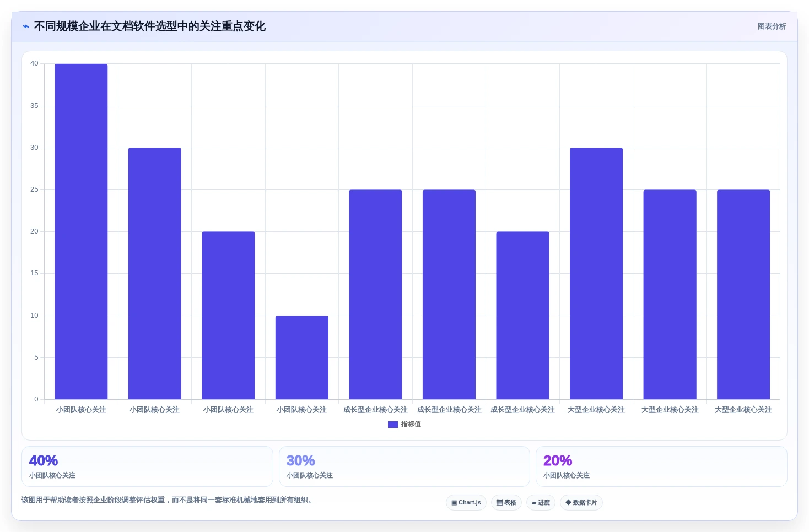The width and height of the screenshot is (809, 532).
Task: Toggle the 指标值 legend color swatch
Action: (392, 425)
